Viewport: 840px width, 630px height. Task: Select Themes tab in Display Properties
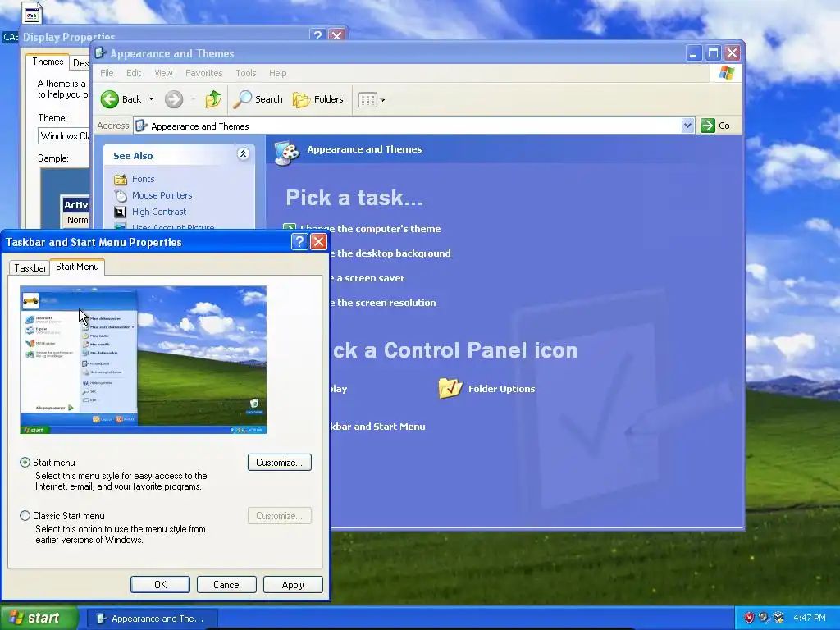pos(48,62)
